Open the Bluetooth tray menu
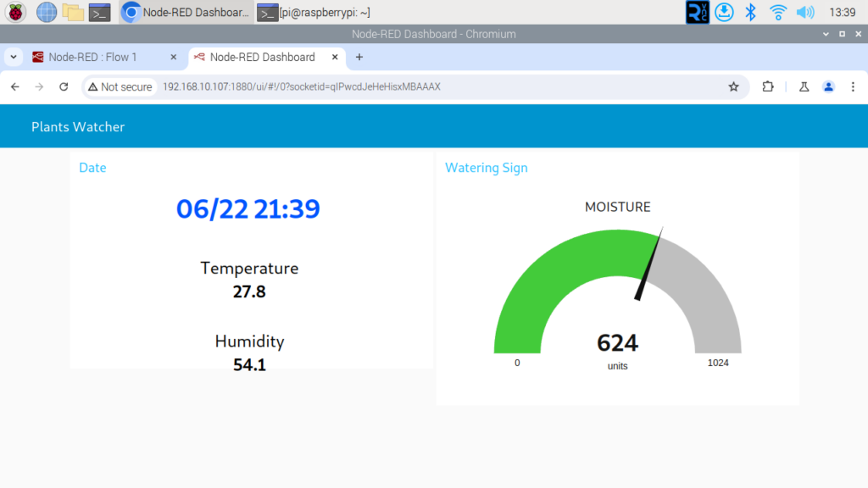868x488 pixels. point(751,12)
